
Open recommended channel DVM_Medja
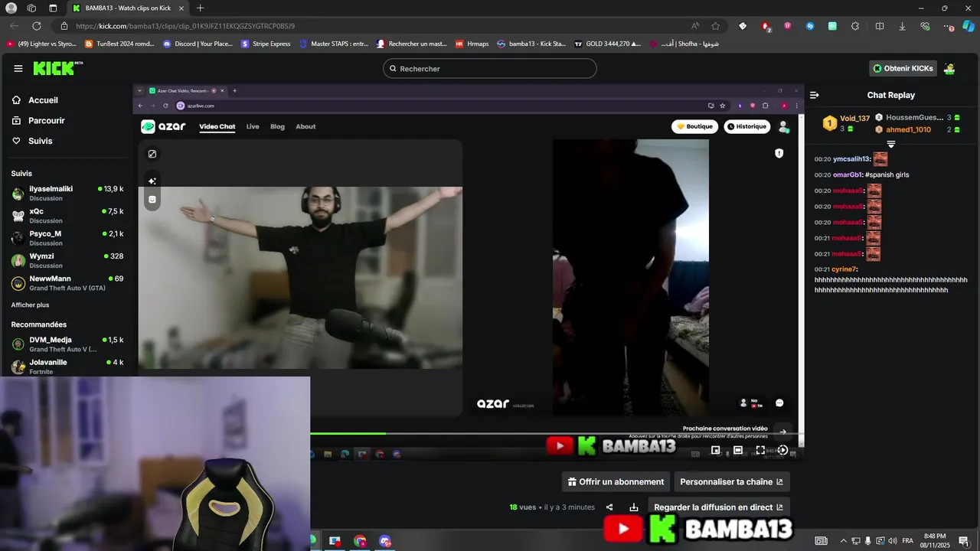click(67, 344)
